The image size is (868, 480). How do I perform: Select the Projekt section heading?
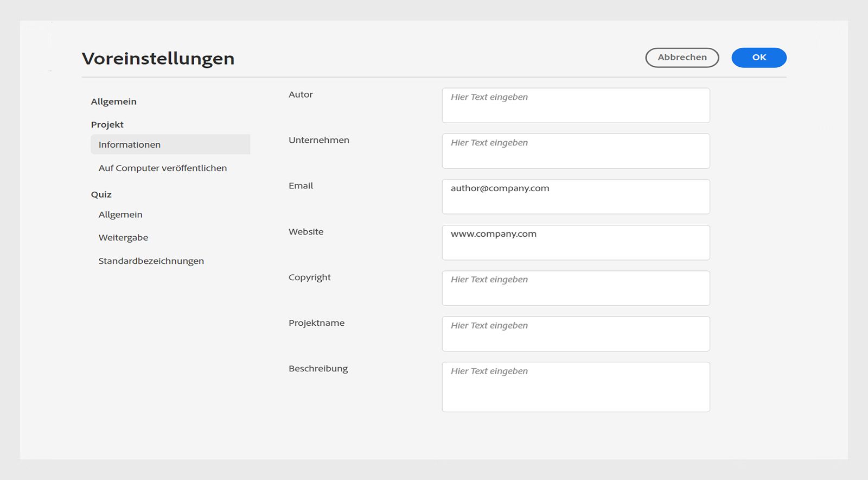point(107,124)
